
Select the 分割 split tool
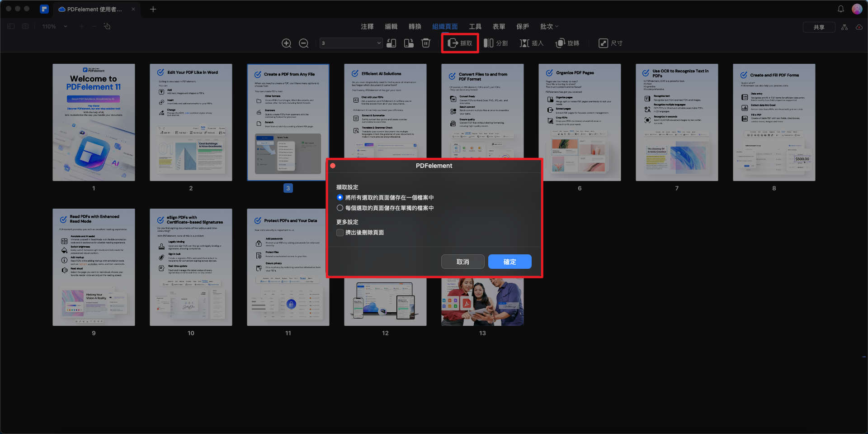click(495, 43)
